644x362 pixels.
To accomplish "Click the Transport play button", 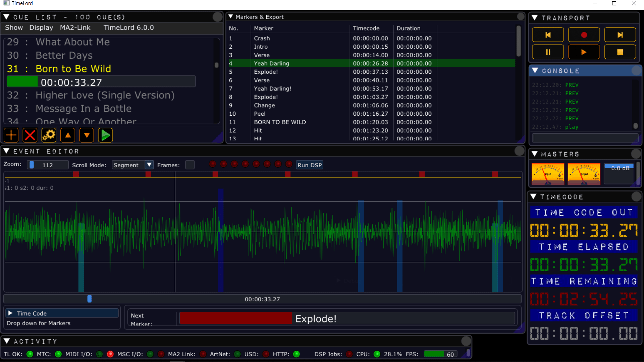I will click(584, 52).
